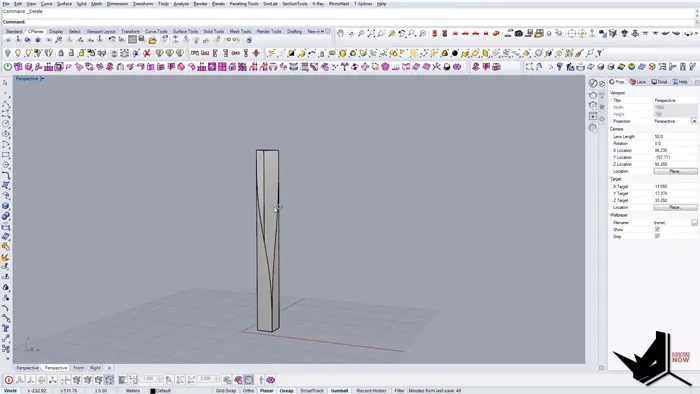Click the red power icon in bottom toolbar

click(x=8, y=380)
